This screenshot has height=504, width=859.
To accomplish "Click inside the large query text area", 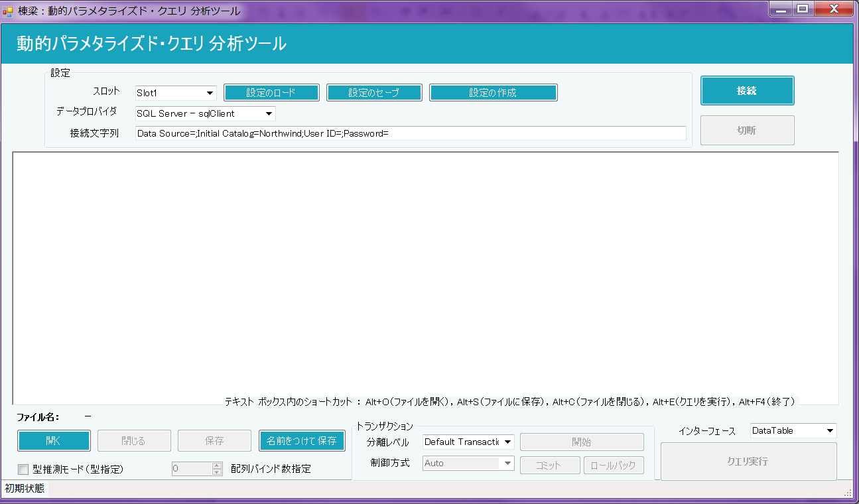I will [425, 272].
